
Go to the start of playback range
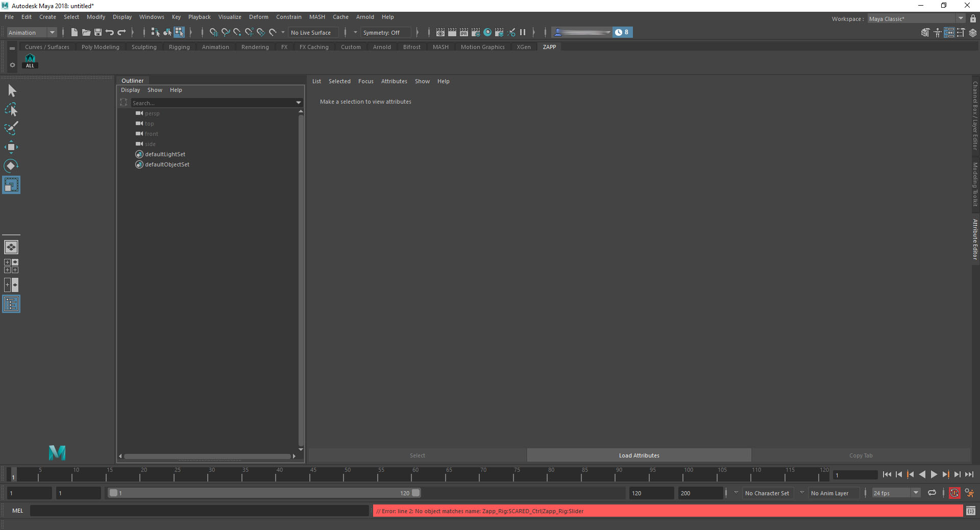pos(887,474)
